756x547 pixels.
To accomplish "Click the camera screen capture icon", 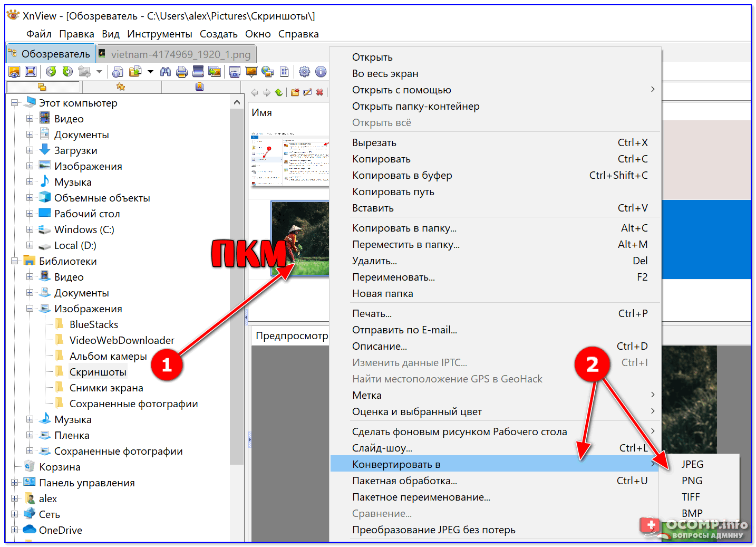I will 235,72.
